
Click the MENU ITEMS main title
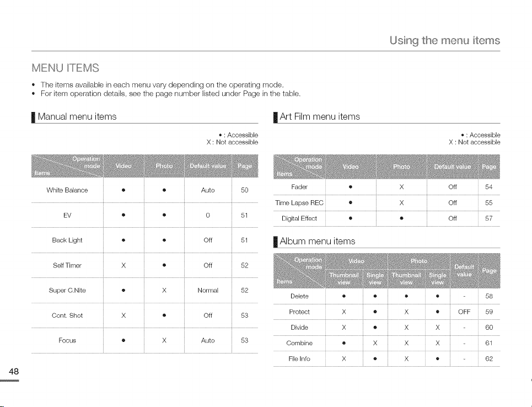point(65,68)
